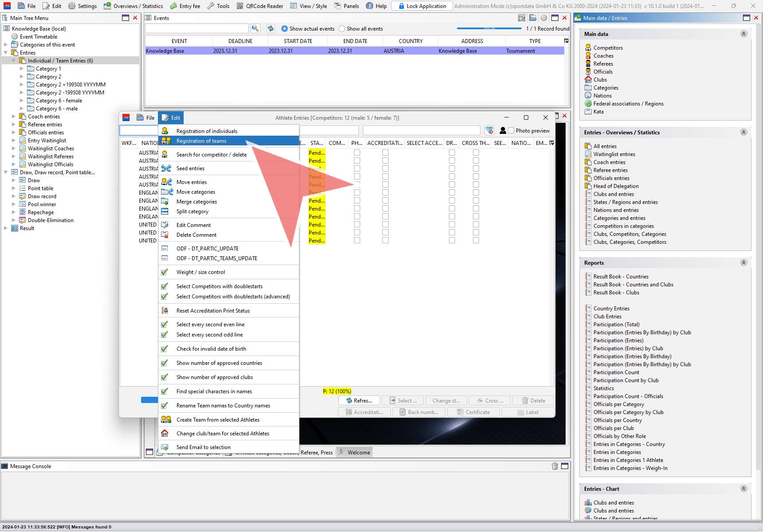The width and height of the screenshot is (763, 532).
Task: Select the Show all events radio button
Action: pos(342,29)
